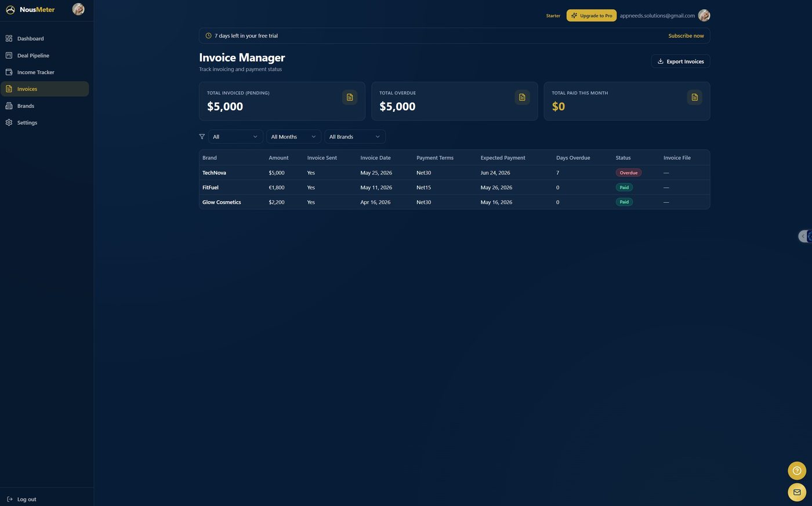This screenshot has width=812, height=506.
Task: Go to Deal Pipeline
Action: (45, 55)
